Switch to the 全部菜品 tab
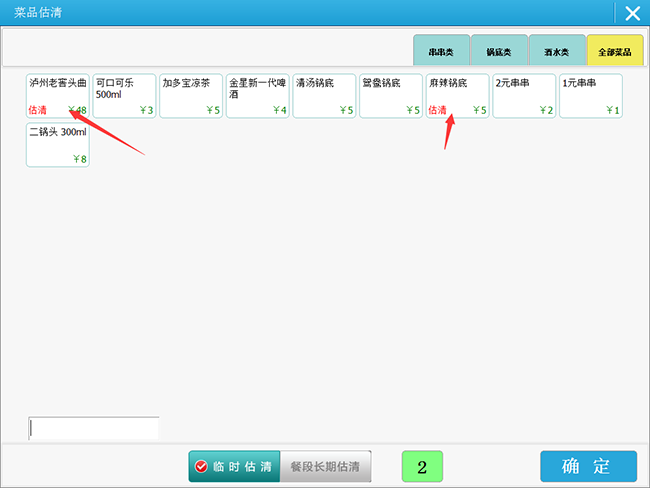This screenshot has height=488, width=650. point(615,51)
